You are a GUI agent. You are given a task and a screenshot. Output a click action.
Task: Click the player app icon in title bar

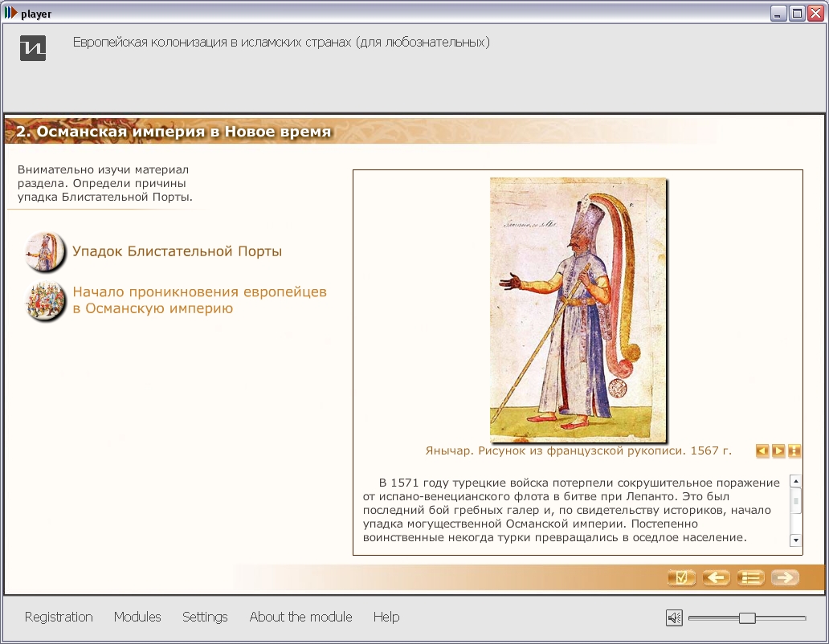pyautogui.click(x=10, y=13)
